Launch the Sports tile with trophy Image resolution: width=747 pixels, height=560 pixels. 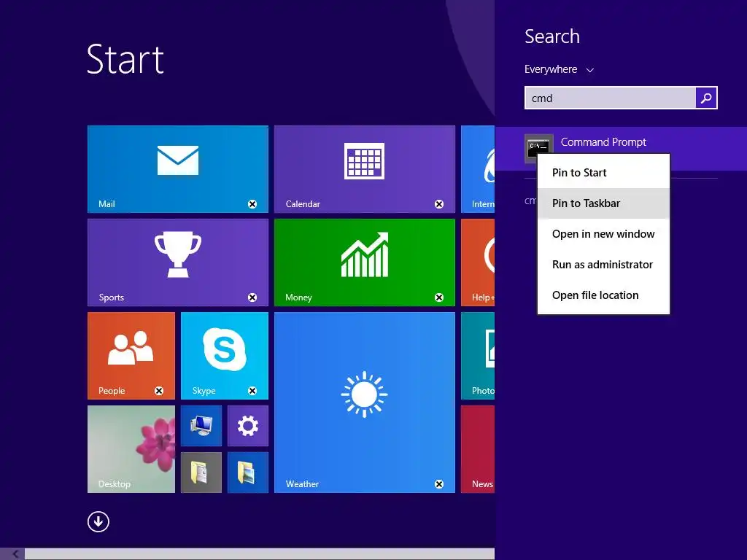(178, 262)
